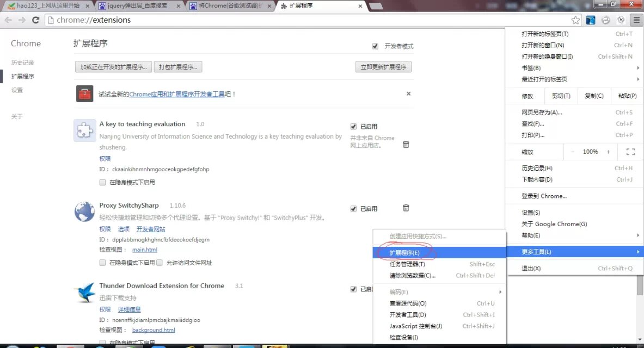Click the page vertical scrollbar thumb

click(x=640, y=285)
